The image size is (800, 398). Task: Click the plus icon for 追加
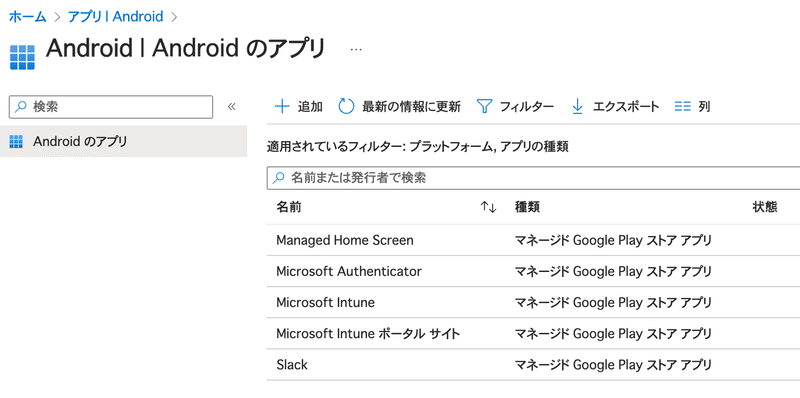(x=282, y=107)
